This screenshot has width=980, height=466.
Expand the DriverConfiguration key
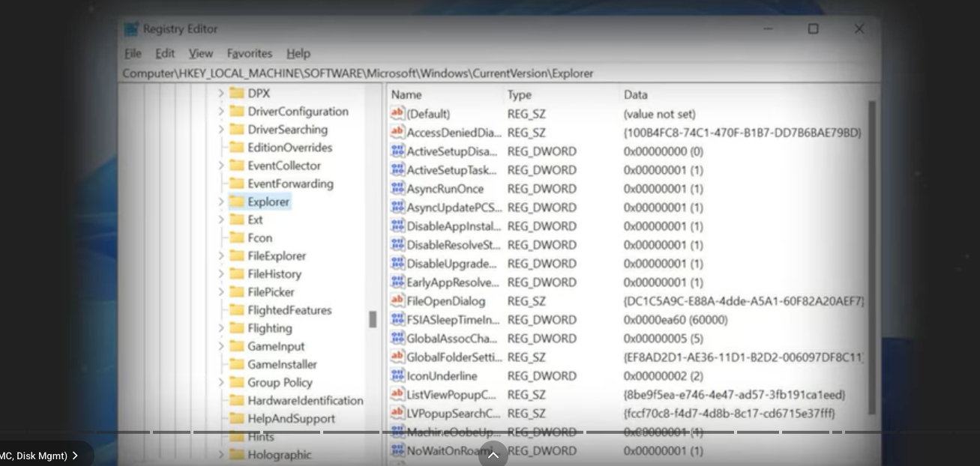(x=220, y=112)
